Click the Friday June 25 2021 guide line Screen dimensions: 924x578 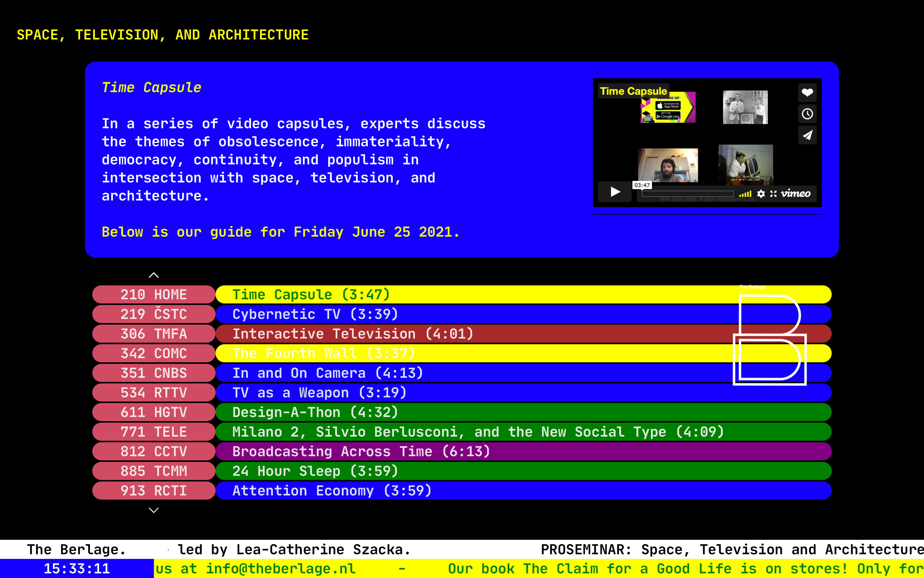(x=281, y=232)
